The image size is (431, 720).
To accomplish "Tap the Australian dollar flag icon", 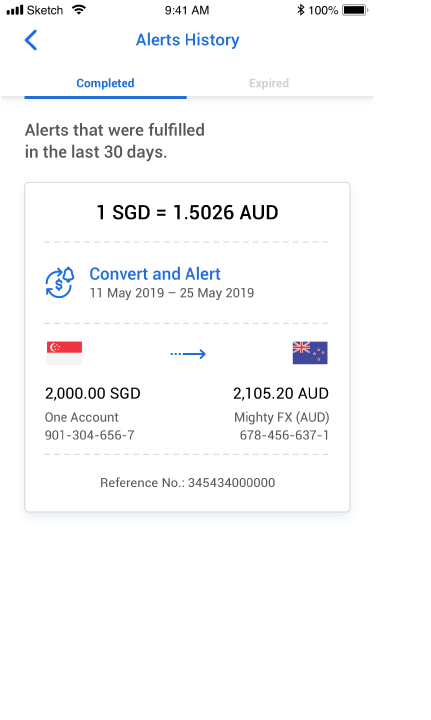I will [x=310, y=353].
